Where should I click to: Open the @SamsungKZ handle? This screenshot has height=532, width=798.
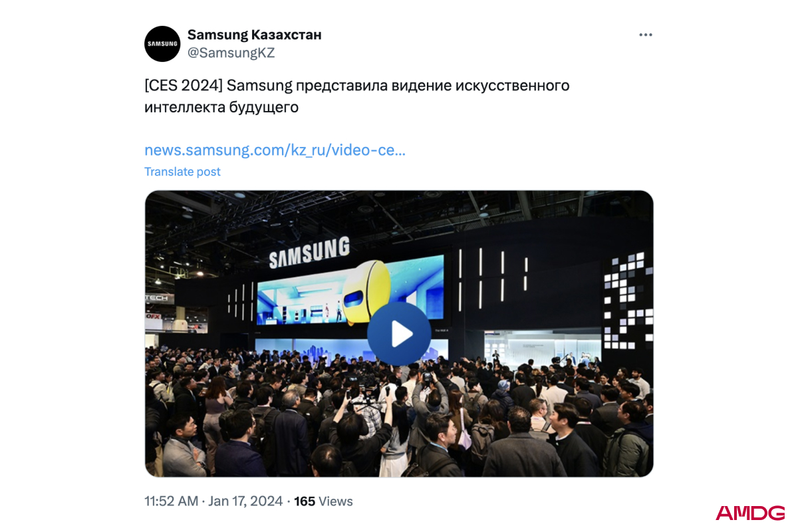pyautogui.click(x=231, y=53)
